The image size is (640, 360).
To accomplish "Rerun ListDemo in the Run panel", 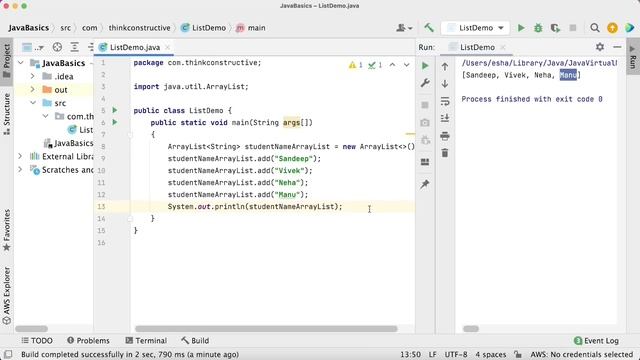I will [x=425, y=66].
